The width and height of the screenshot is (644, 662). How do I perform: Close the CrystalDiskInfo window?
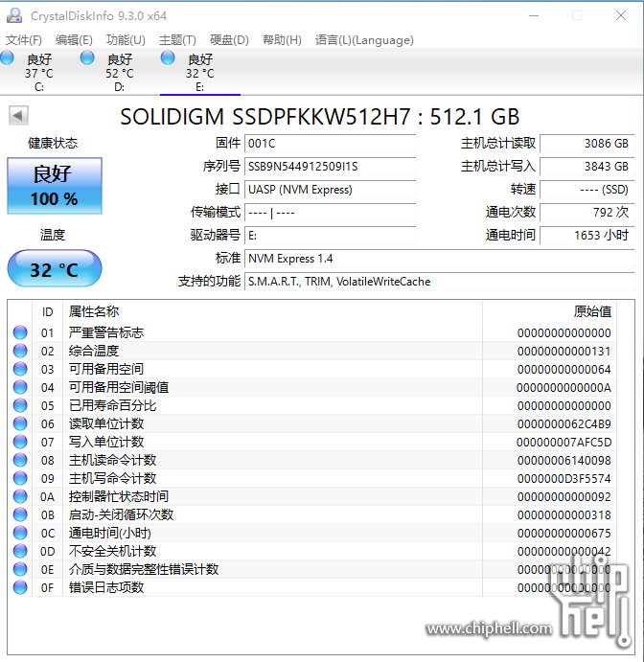621,15
